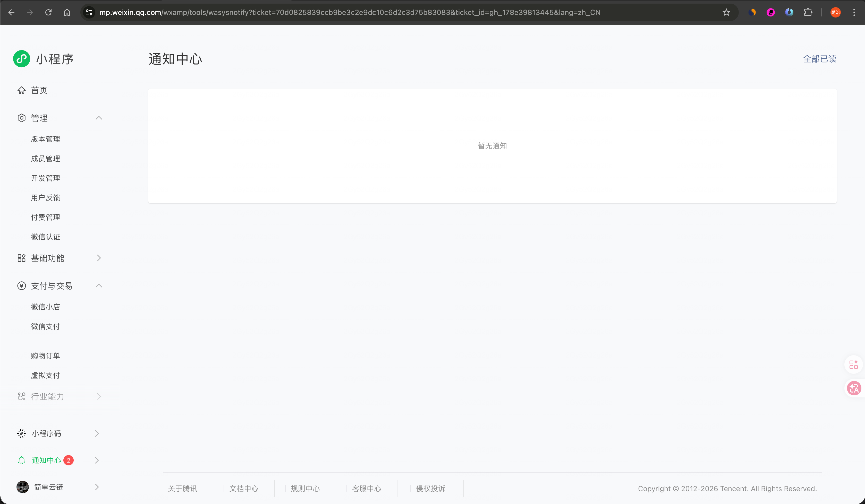Click the 通知中心 bell icon
Screen dimensions: 865x504
(22, 460)
